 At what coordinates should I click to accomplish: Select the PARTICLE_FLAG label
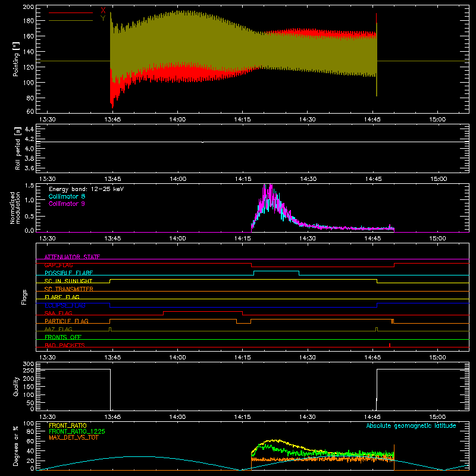pyautogui.click(x=67, y=321)
